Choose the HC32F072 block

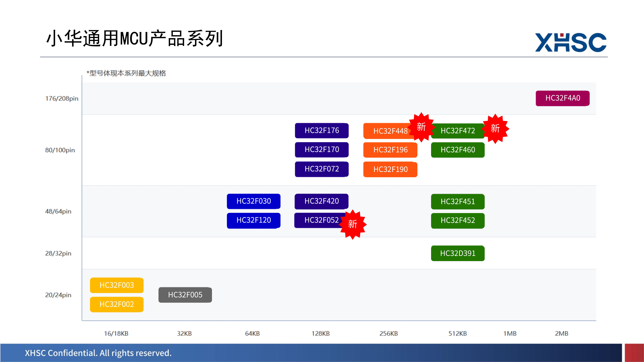click(322, 169)
